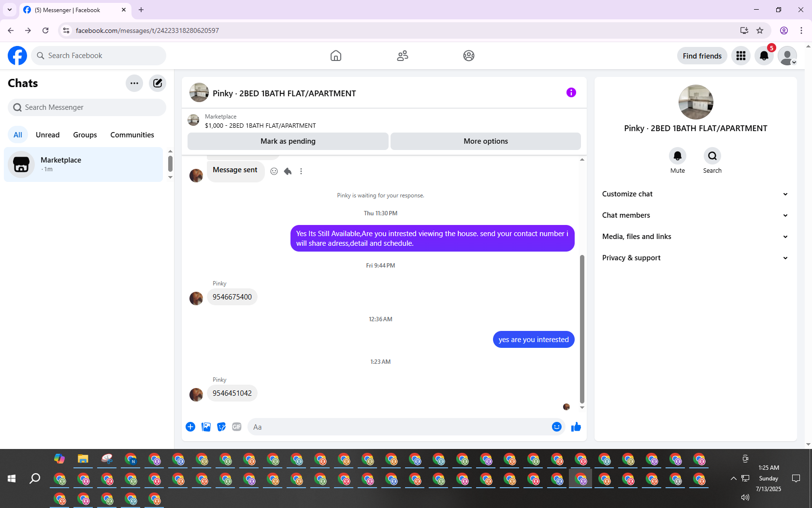Viewport: 812px width, 508px height.
Task: Show hidden system tray icons
Action: pyautogui.click(x=734, y=478)
